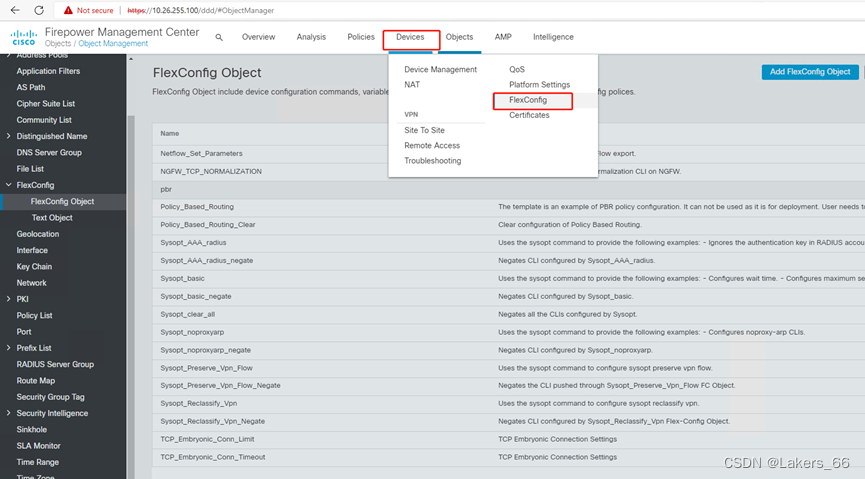Select Key Chain in sidebar
This screenshot has height=479, width=865.
(34, 267)
